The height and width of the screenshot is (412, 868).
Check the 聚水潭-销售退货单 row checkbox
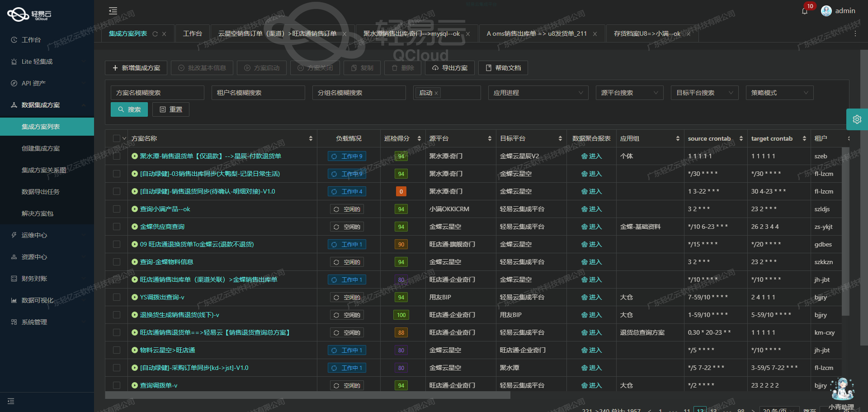tap(117, 156)
